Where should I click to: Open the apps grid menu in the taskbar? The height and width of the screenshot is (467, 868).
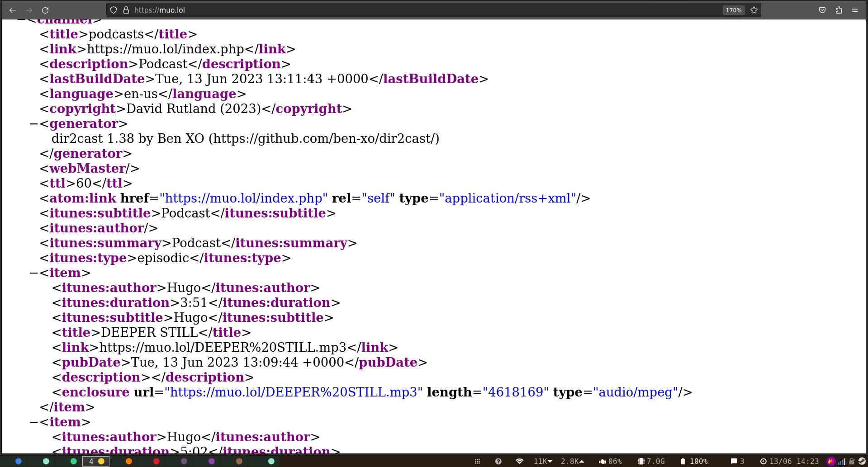tap(477, 461)
